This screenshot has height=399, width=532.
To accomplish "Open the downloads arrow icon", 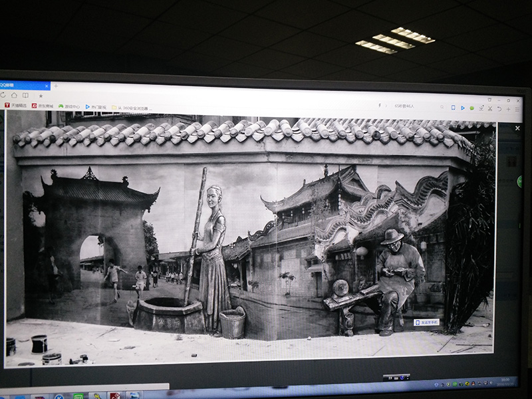I will (481, 108).
